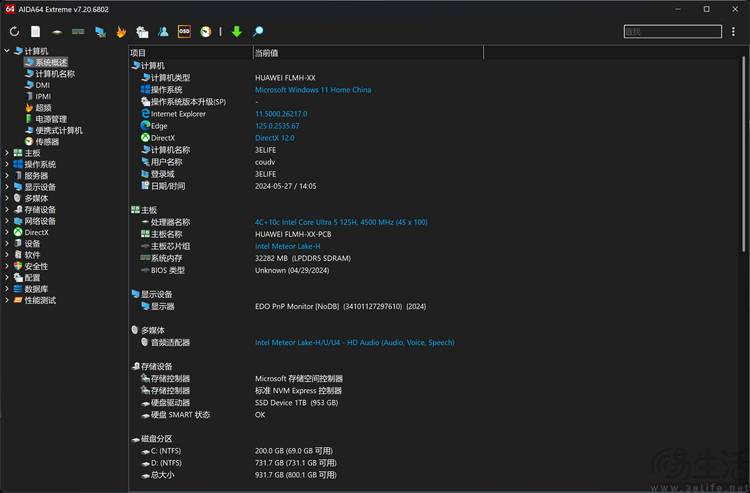Click the green download arrow icon
The height and width of the screenshot is (493, 750).
point(237,32)
